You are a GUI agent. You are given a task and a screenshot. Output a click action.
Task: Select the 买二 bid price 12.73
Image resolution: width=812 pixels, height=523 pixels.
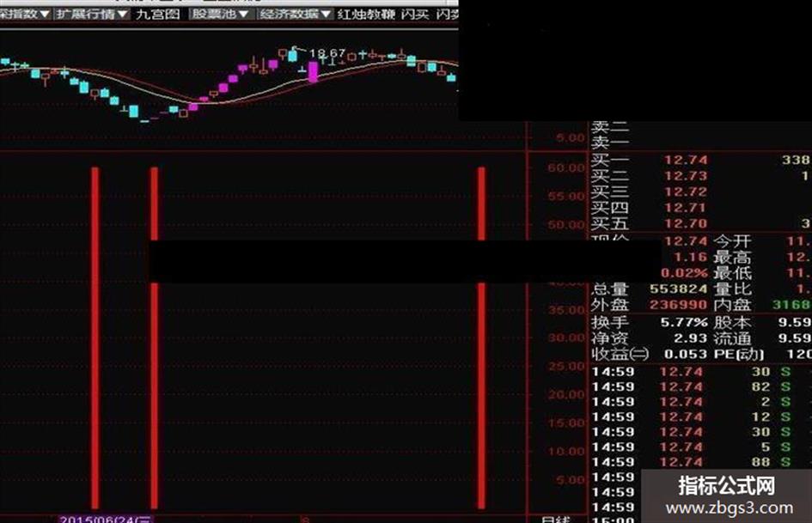click(x=686, y=176)
